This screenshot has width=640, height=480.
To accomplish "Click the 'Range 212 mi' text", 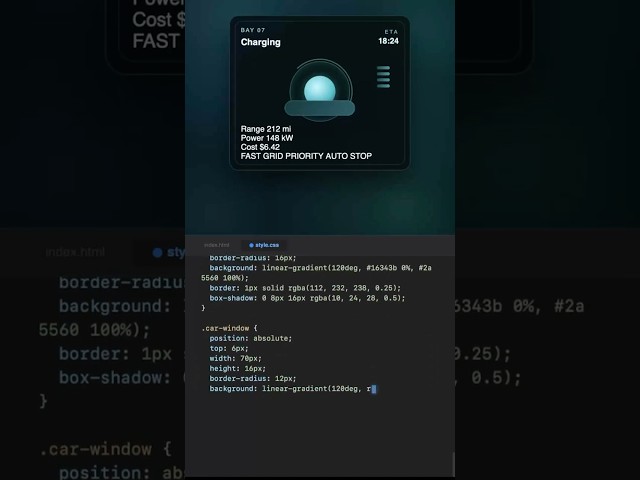I will click(x=266, y=129).
